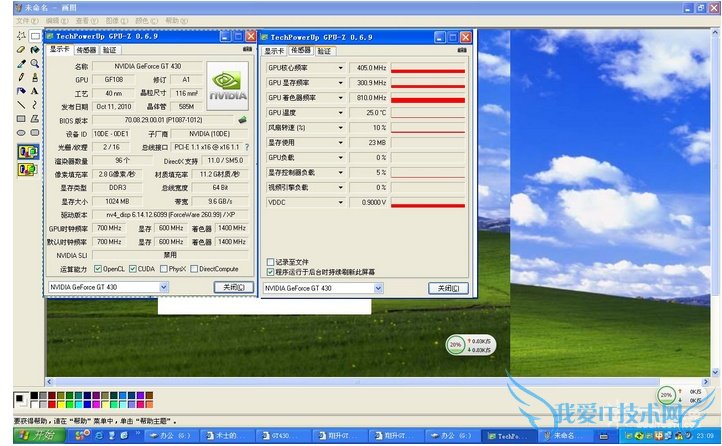Select the transparent selection option icon
Screen dimensions: 722x446
click(28, 169)
